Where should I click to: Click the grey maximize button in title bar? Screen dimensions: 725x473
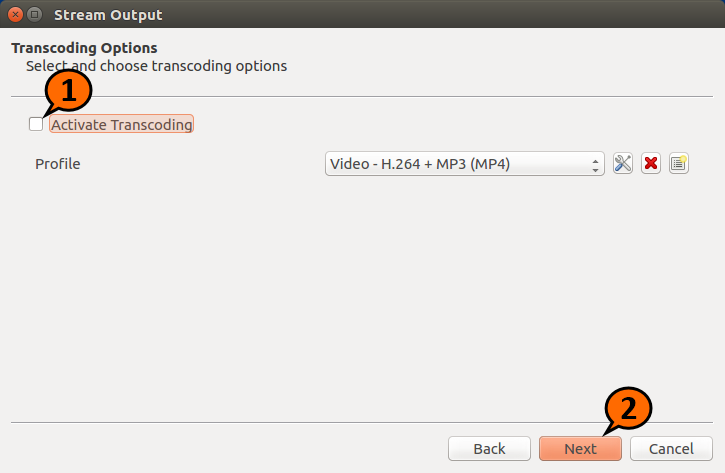tap(35, 15)
